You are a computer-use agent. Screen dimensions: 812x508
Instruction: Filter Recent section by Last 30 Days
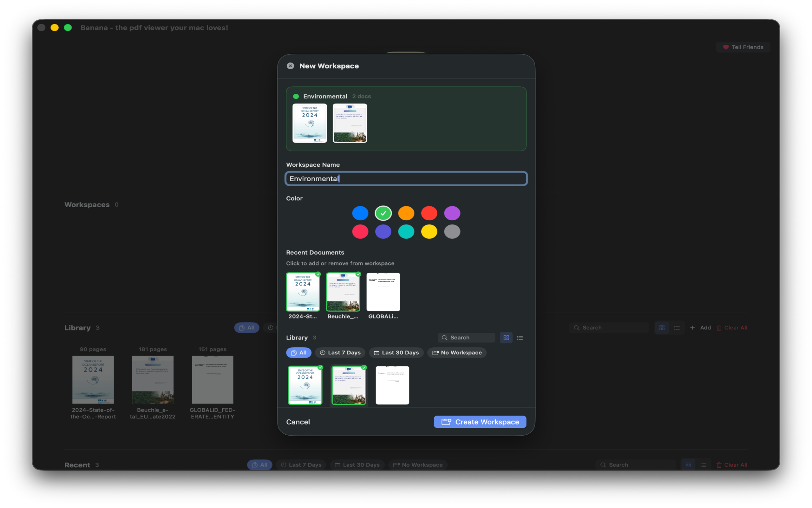[x=357, y=465]
